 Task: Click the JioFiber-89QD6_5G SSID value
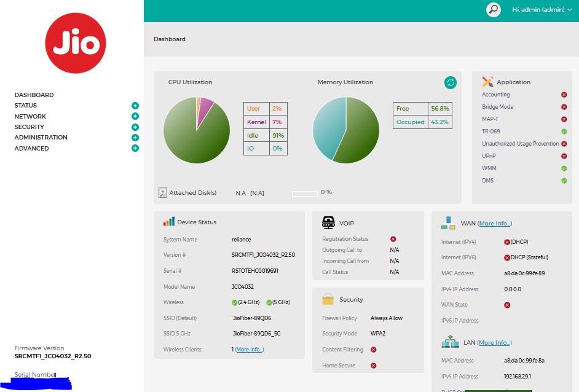pyautogui.click(x=257, y=334)
